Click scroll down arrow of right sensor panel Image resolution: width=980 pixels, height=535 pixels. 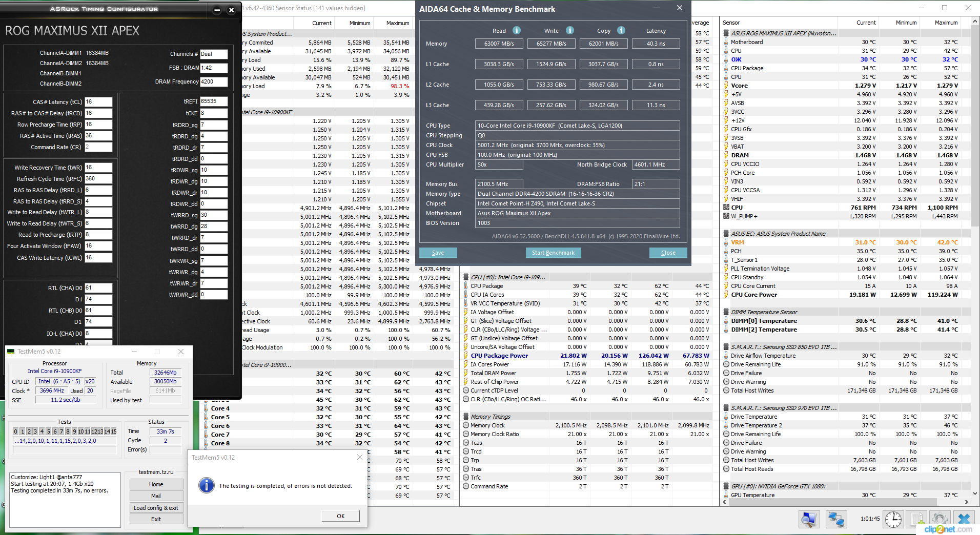[975, 493]
